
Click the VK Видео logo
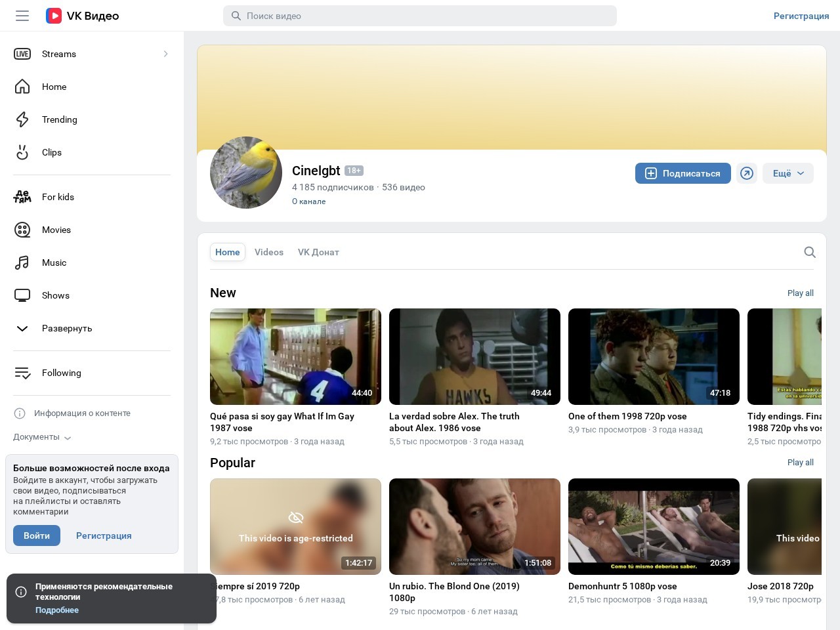coord(82,16)
